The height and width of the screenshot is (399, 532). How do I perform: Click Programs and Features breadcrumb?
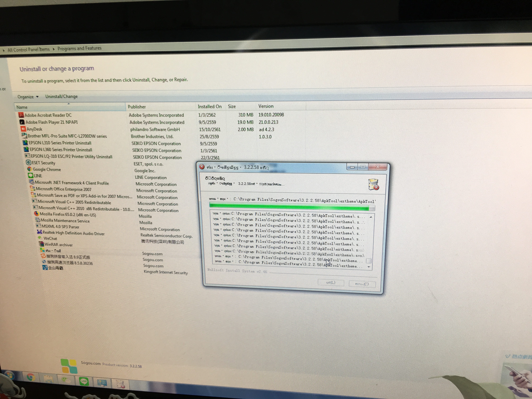tap(79, 48)
